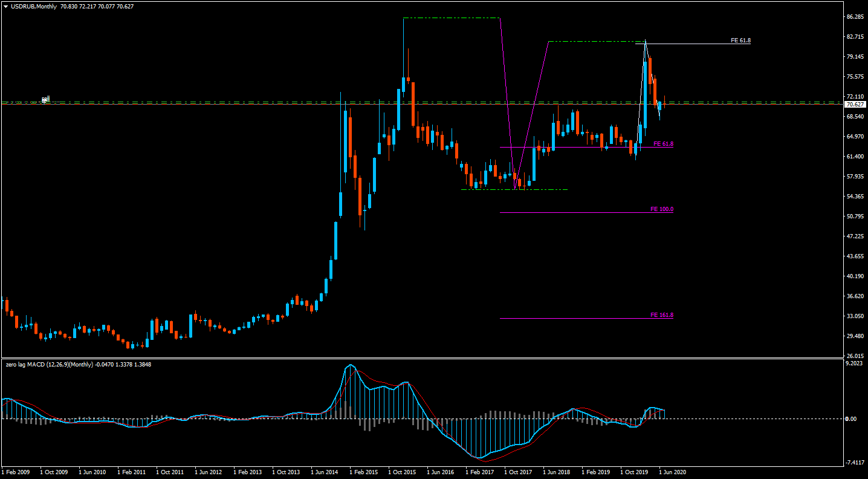Click the MACD value -0.0470
Screen dimensions: 868x479
105,365
